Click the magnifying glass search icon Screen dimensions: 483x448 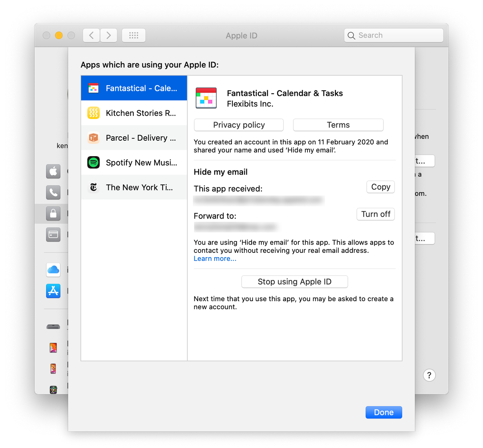[x=351, y=35]
